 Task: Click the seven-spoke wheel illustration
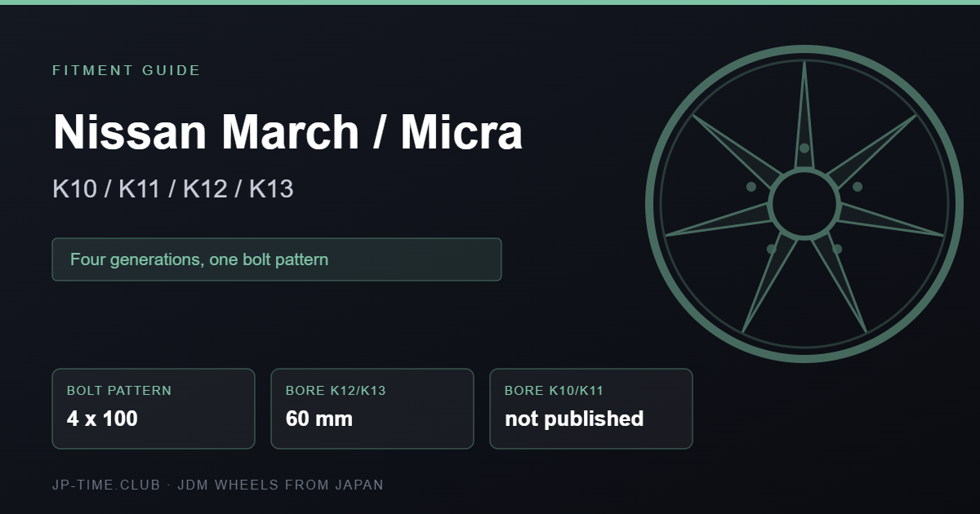(x=804, y=204)
